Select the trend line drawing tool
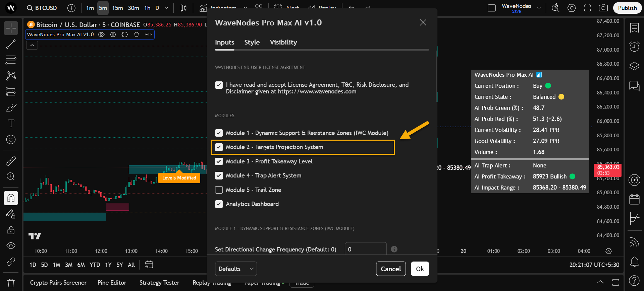Viewport: 644px width, 291px height. pyautogui.click(x=11, y=44)
